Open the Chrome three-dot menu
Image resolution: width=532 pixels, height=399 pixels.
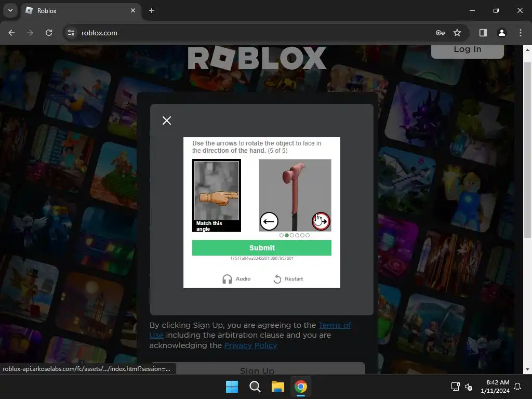pos(521,33)
